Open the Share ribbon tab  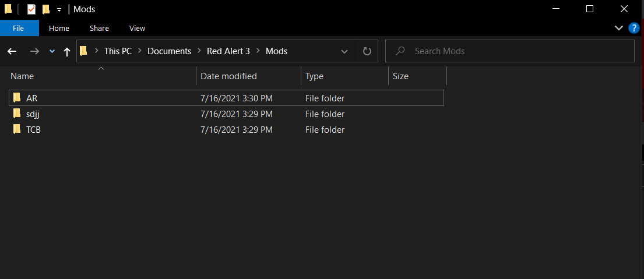(x=99, y=28)
